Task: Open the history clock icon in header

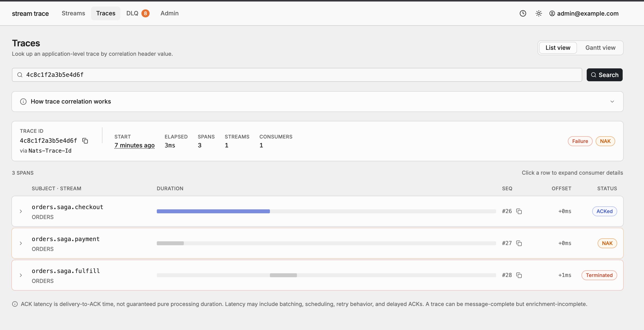Action: 523,13
